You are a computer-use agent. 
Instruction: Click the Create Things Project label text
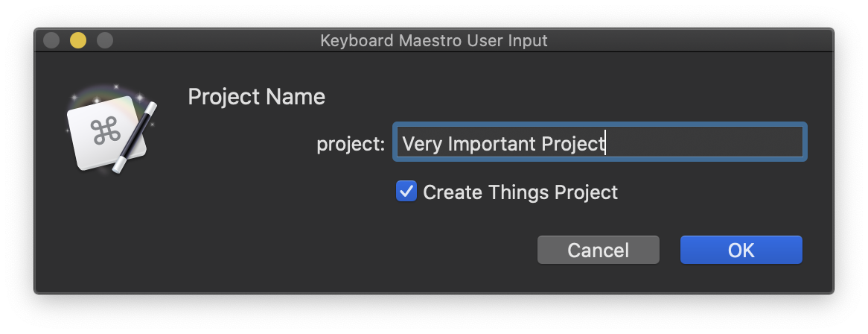tap(520, 192)
